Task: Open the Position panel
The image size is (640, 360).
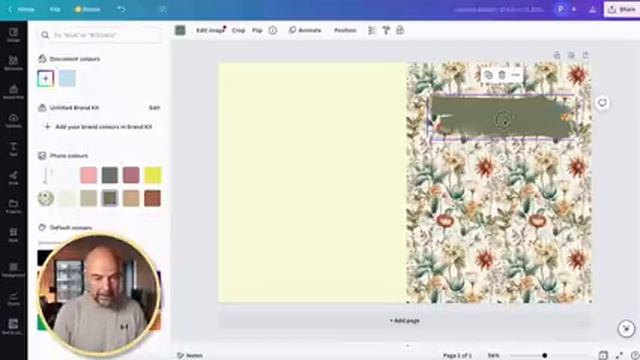Action: tap(345, 30)
